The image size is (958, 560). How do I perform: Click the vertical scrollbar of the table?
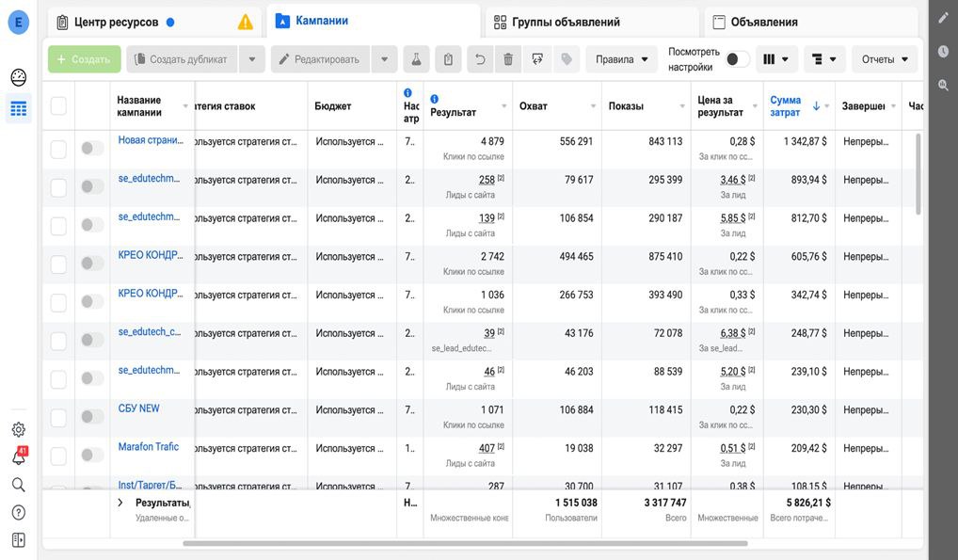click(x=918, y=174)
